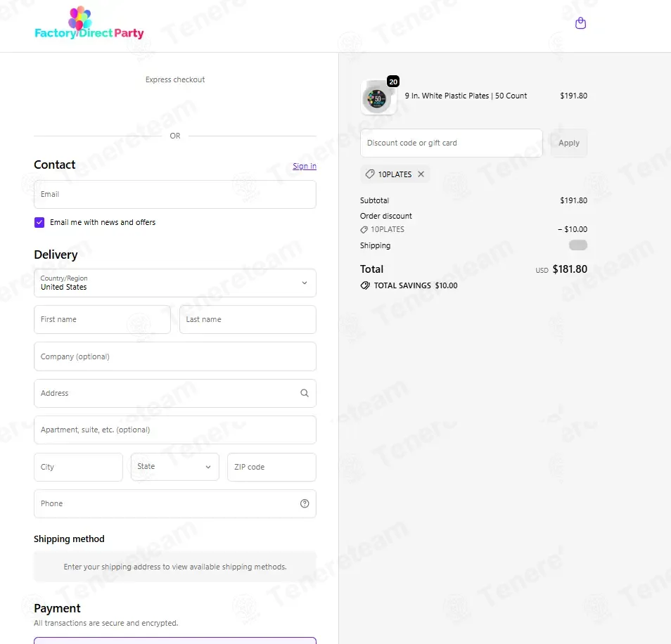Click the phone field help question icon
This screenshot has height=644, width=671.
[x=305, y=503]
